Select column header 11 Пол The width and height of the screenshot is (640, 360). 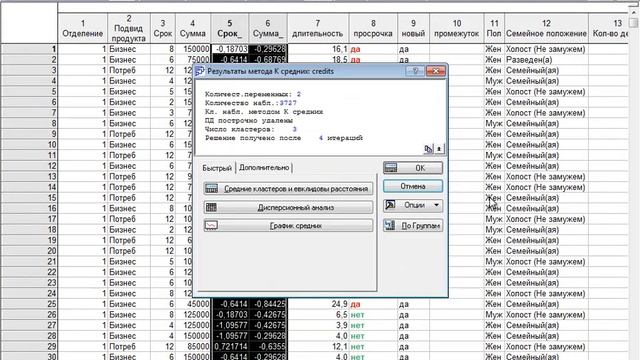pyautogui.click(x=494, y=29)
